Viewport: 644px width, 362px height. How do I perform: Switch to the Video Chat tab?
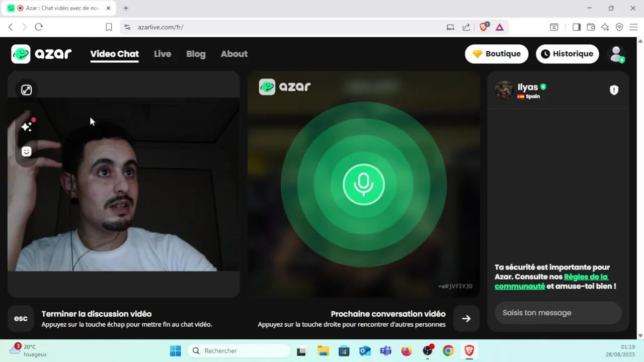tap(115, 54)
